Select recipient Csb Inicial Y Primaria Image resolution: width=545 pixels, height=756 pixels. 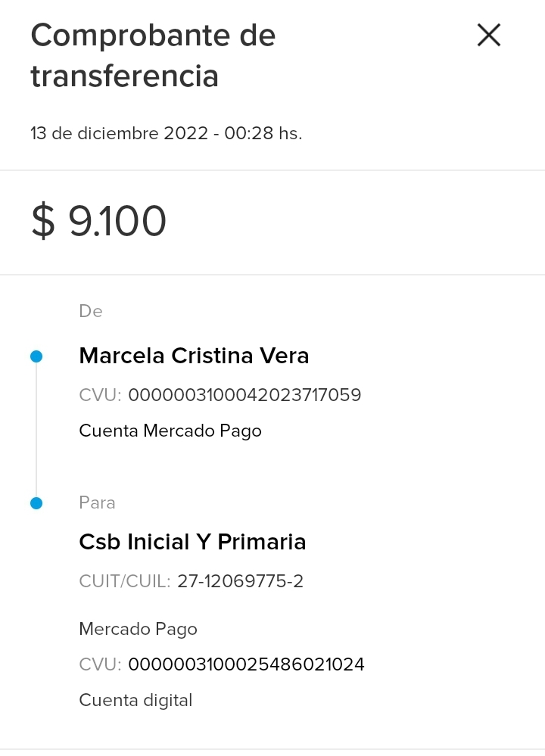point(192,542)
